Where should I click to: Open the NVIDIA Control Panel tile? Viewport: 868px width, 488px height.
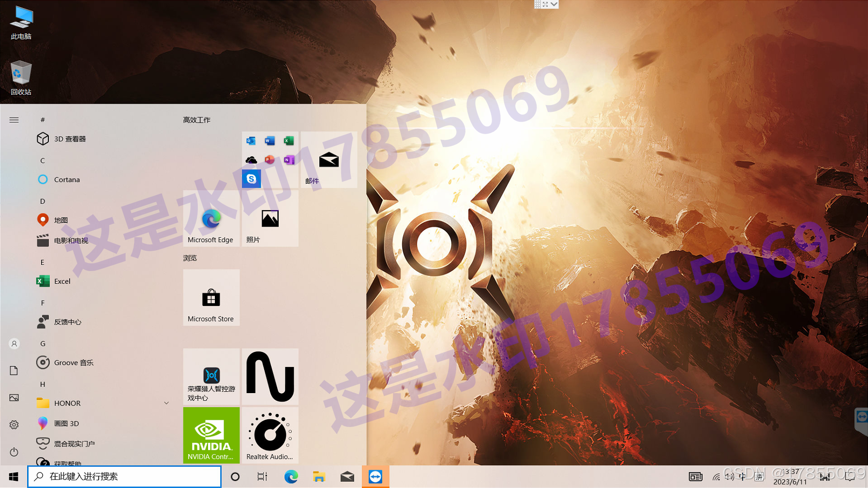tap(211, 435)
